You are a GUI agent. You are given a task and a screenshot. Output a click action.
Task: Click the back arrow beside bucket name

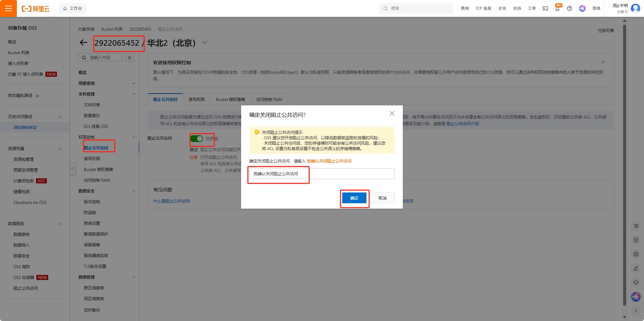coord(83,42)
